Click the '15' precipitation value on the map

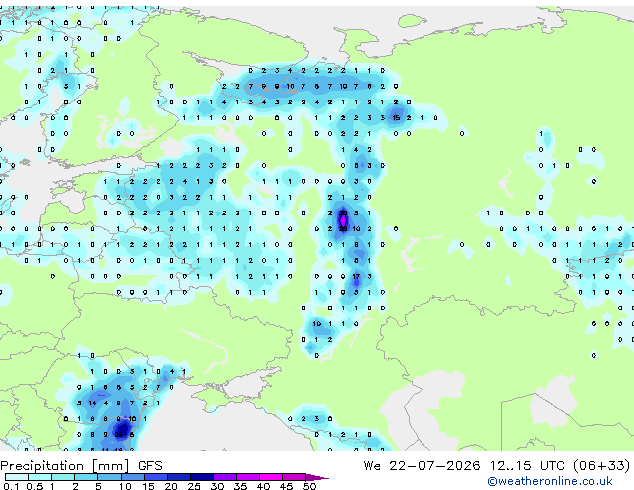click(396, 118)
